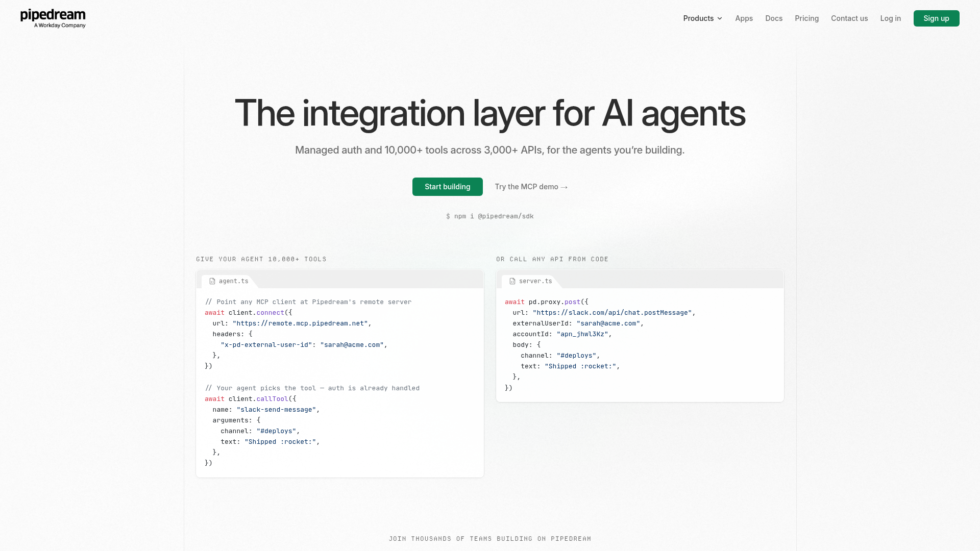Click the main heading about AI agents
Image resolution: width=980 pixels, height=551 pixels.
[490, 113]
